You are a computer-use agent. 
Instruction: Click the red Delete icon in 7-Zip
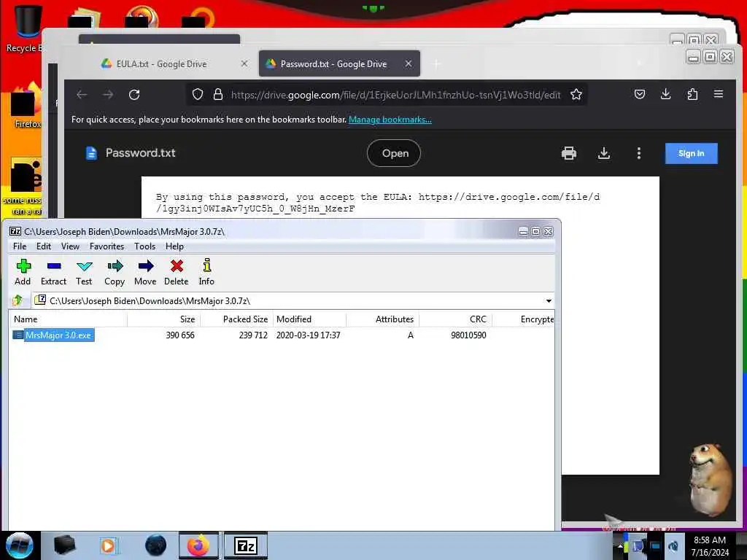pyautogui.click(x=177, y=273)
